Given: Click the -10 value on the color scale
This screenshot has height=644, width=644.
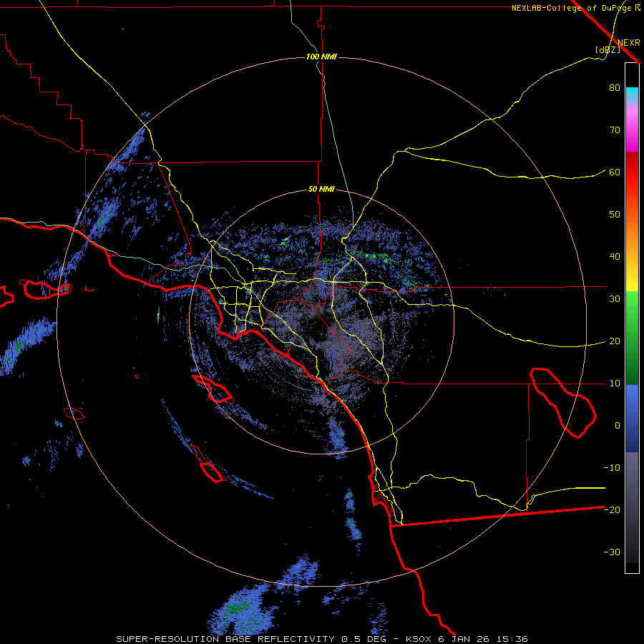Looking at the screenshot, I should tap(612, 468).
